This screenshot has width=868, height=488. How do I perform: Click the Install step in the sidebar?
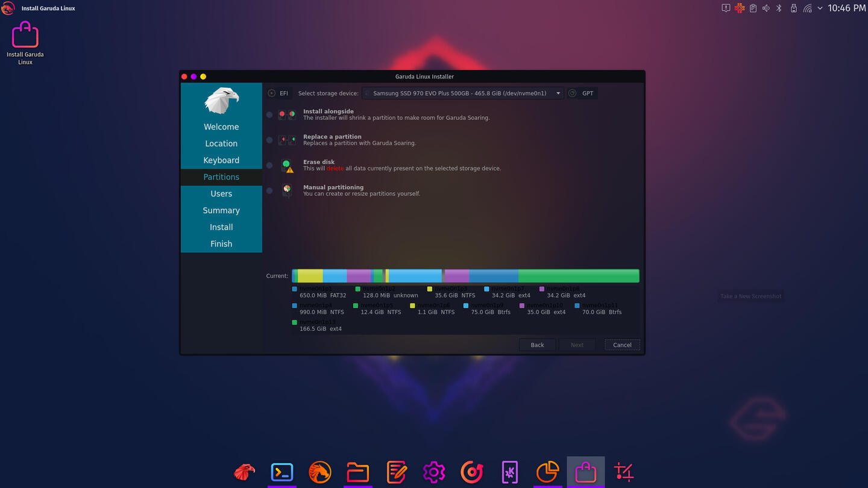[x=221, y=227]
